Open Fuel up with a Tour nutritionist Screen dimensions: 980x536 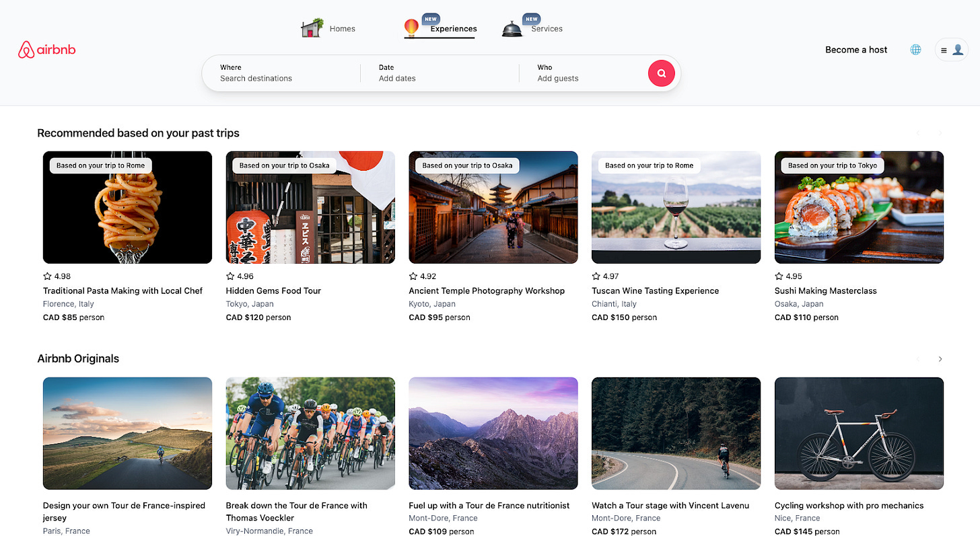point(489,506)
